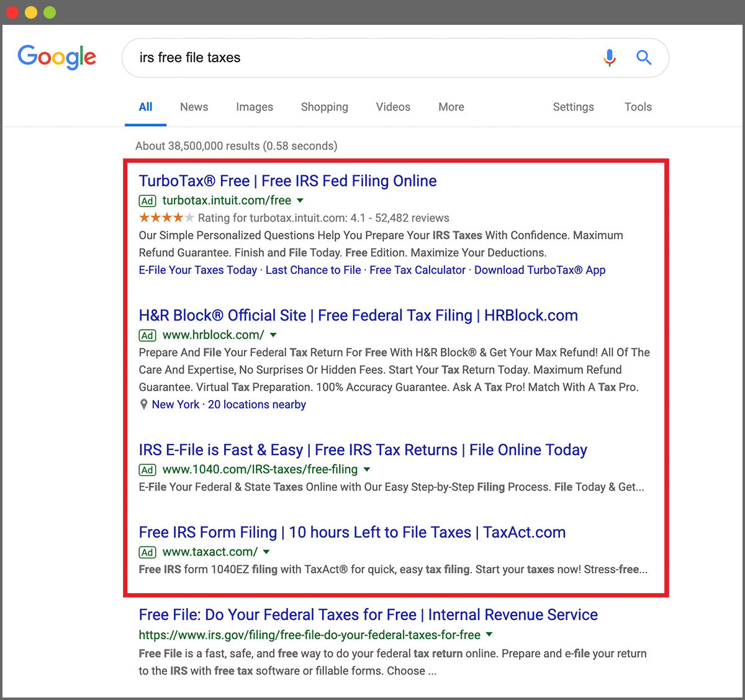
Task: Open the TurboTax Free ad headline link
Action: (287, 181)
